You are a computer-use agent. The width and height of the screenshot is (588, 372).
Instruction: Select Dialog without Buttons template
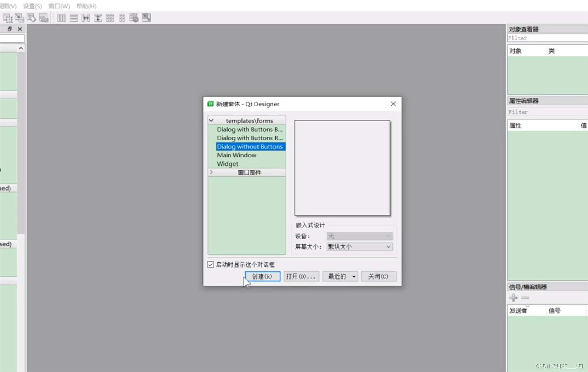250,147
